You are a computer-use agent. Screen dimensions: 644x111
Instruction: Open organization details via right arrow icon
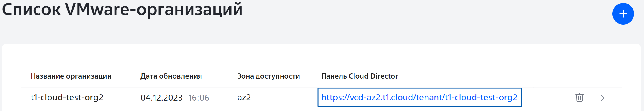(x=601, y=98)
